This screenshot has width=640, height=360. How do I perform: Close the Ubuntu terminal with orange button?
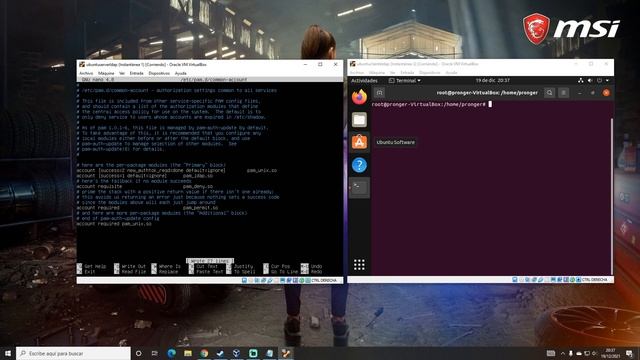pos(606,93)
